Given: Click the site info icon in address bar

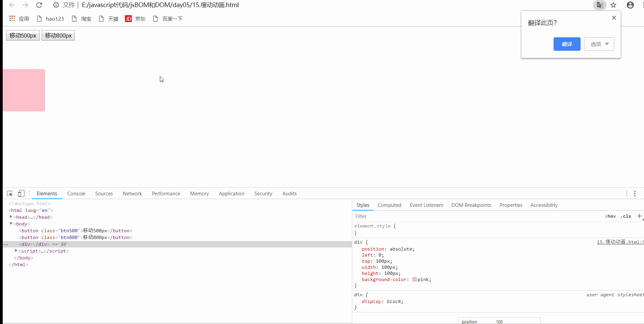Looking at the screenshot, I should pos(56,5).
